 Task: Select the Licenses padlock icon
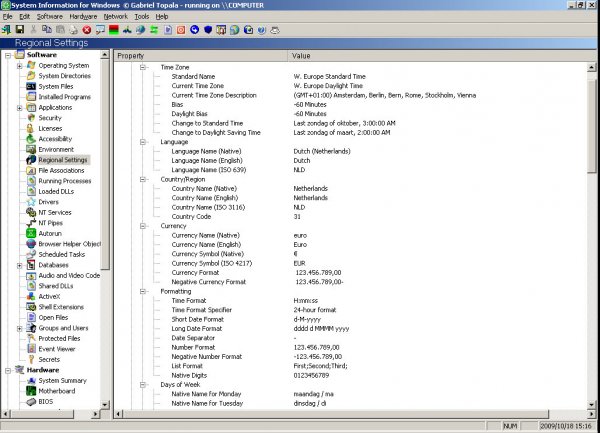pos(30,128)
